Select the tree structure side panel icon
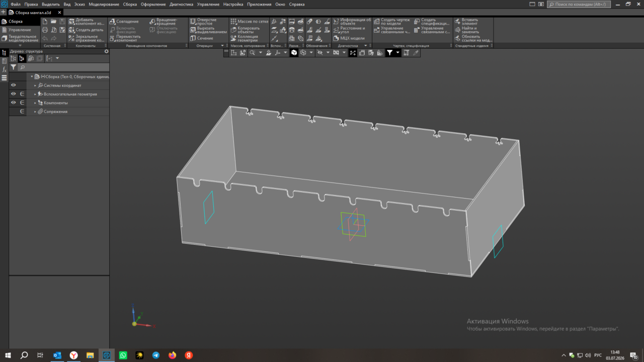The height and width of the screenshot is (362, 644). (x=4, y=52)
